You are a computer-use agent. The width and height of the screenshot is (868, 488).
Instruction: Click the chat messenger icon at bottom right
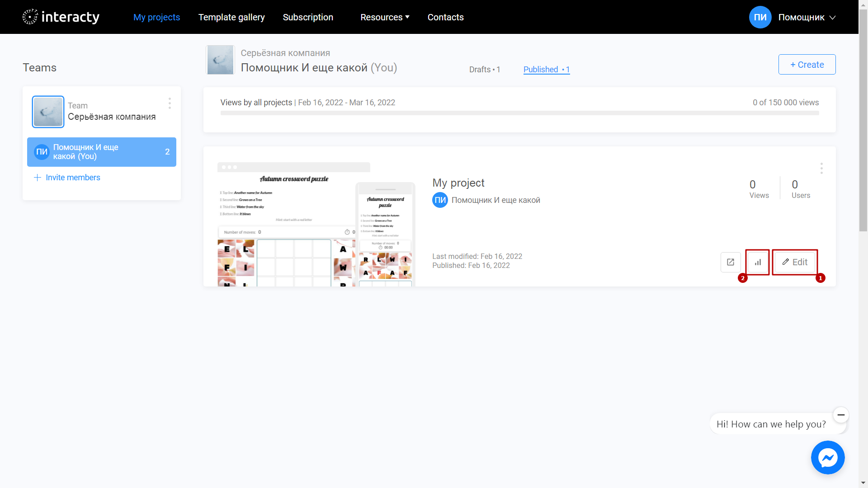[827, 458]
